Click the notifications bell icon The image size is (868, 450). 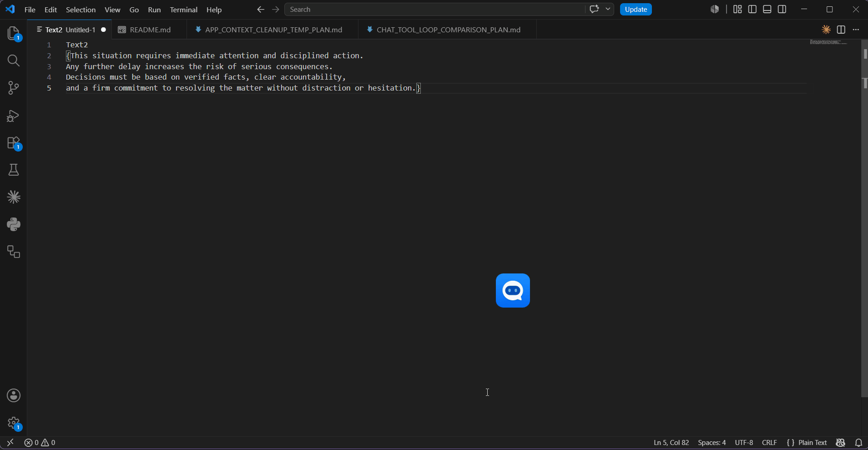coord(858,443)
